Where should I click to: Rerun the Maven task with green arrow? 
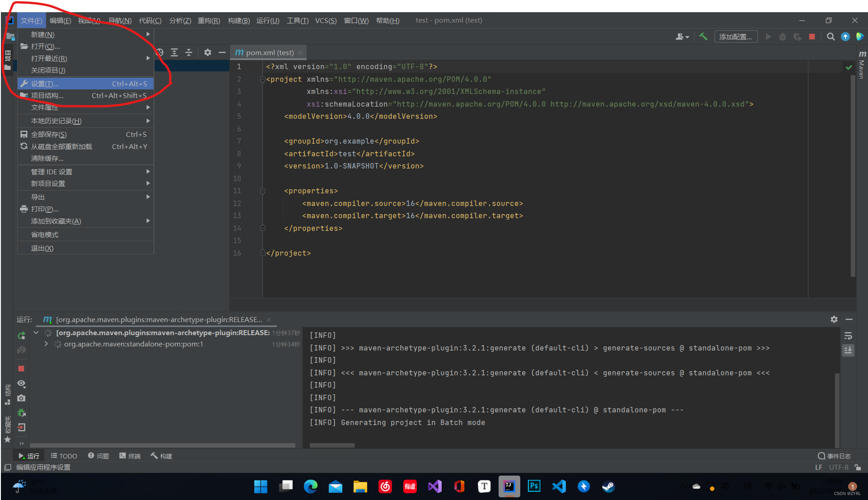pyautogui.click(x=21, y=336)
